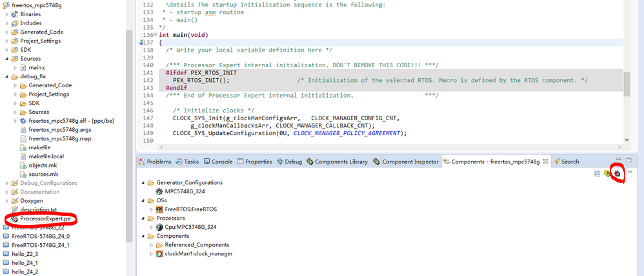Screen dimensions: 644x276
Task: Expand the Referenced_Components folder
Action: (x=152, y=245)
